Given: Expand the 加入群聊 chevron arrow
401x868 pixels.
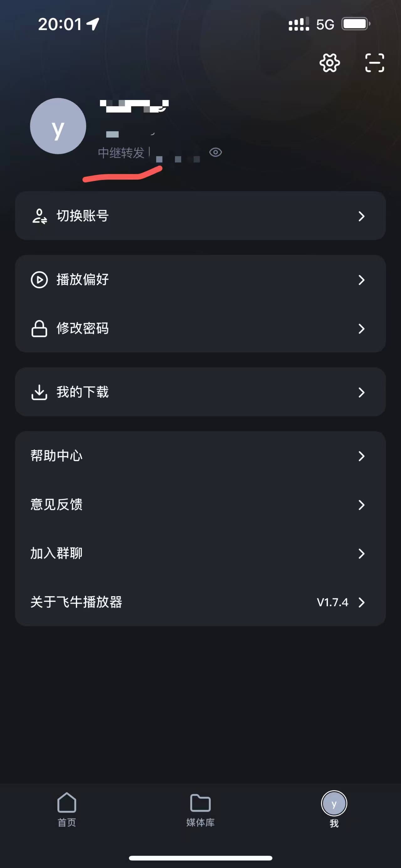Looking at the screenshot, I should pyautogui.click(x=361, y=554).
